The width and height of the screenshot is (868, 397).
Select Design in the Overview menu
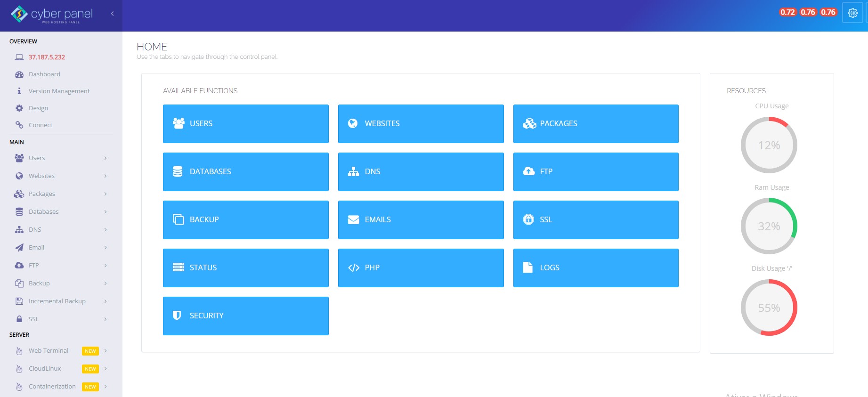coord(38,108)
